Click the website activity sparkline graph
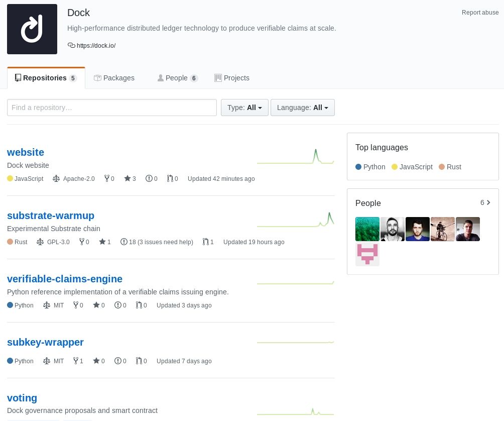This screenshot has width=504, height=421. pos(295,156)
